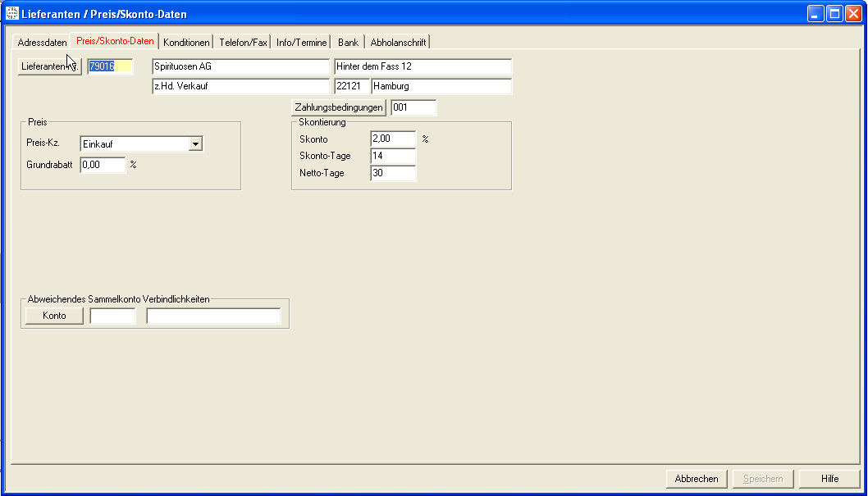Click the Hamburg city field
Image resolution: width=868 pixels, height=496 pixels.
click(x=441, y=86)
